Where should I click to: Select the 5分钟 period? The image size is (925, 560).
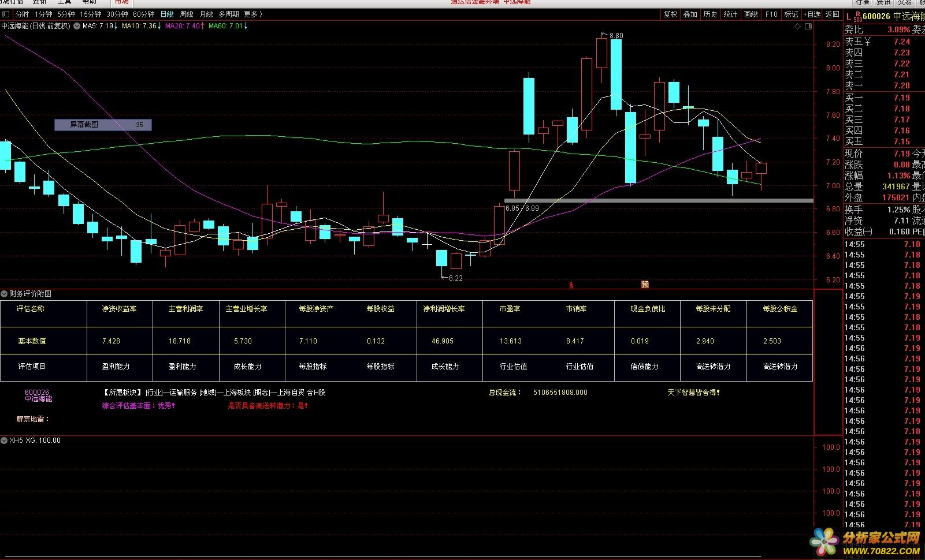coord(66,14)
